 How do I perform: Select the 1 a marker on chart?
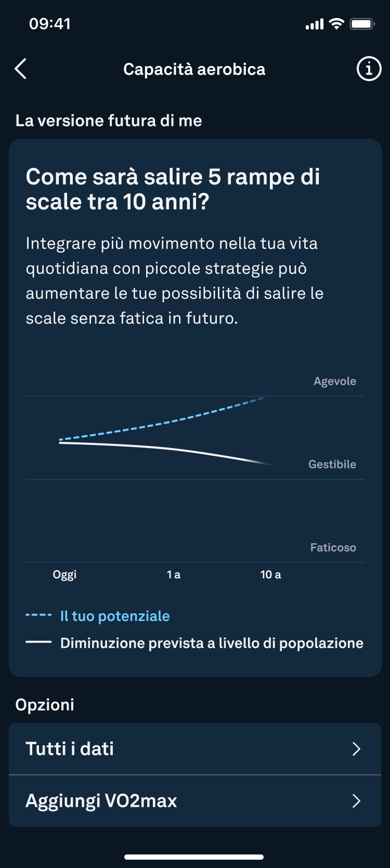[x=174, y=574]
